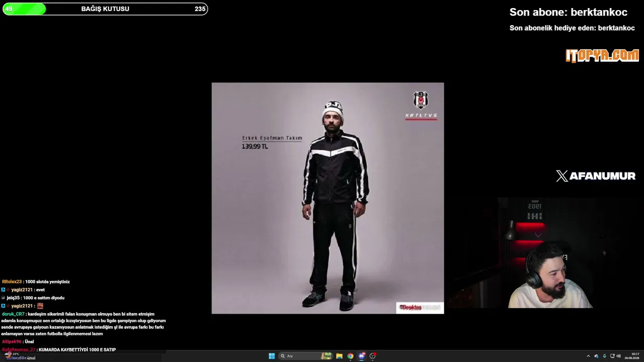Expand the hidden system tray icons
The width and height of the screenshot is (644, 362).
pyautogui.click(x=588, y=356)
